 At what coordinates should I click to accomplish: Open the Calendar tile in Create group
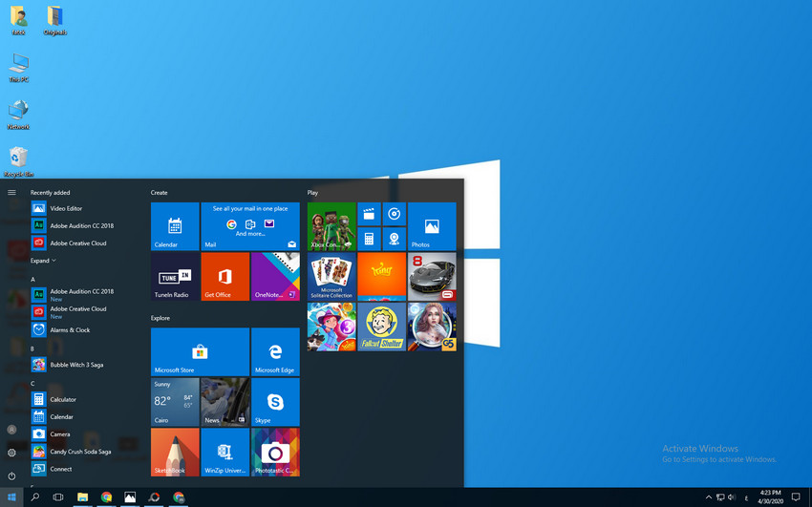pos(175,226)
